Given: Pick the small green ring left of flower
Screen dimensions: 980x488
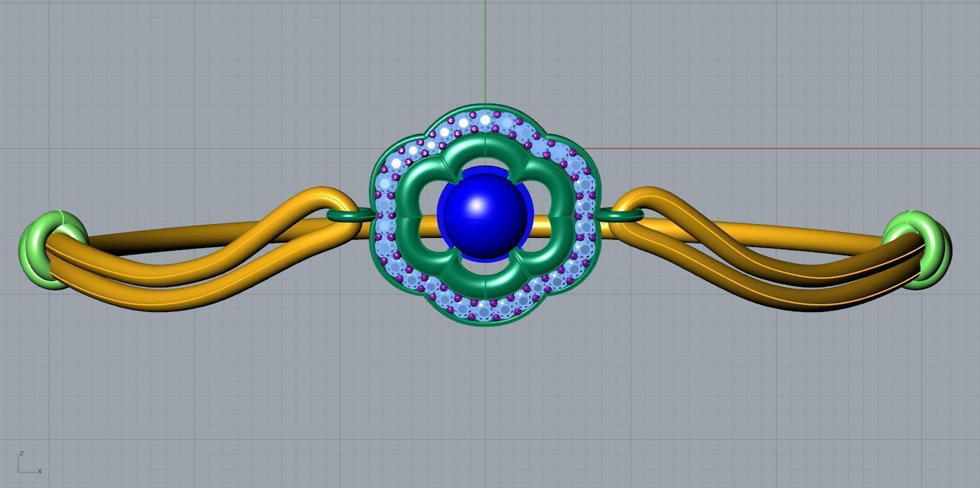Looking at the screenshot, I should point(350,214).
